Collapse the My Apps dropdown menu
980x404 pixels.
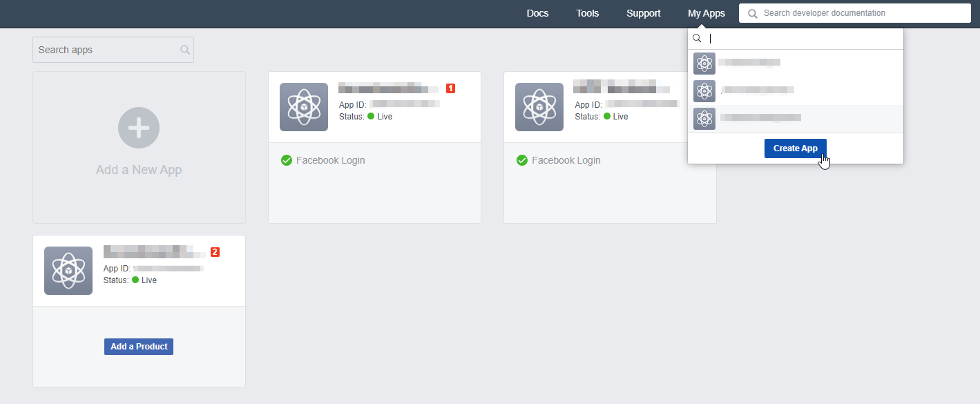(x=707, y=13)
